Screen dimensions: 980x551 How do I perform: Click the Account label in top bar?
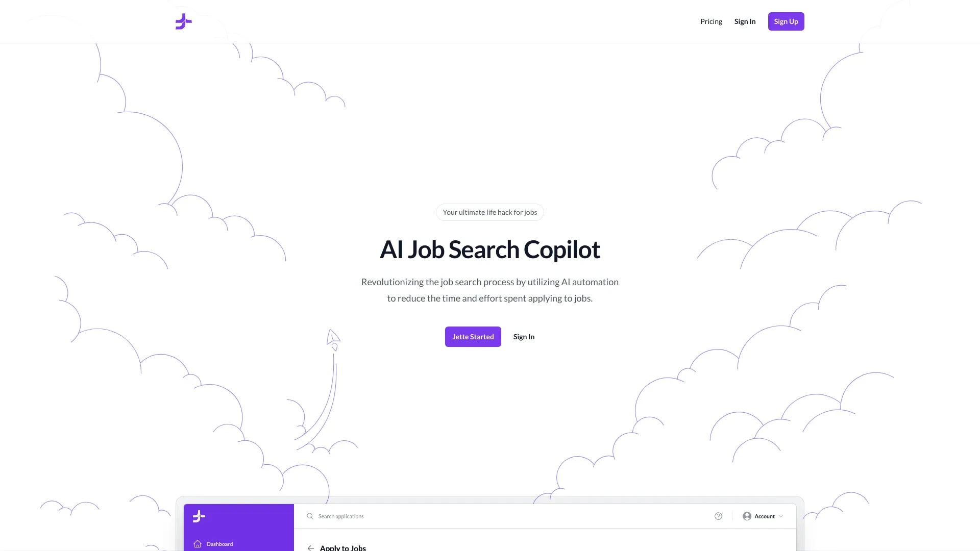click(x=765, y=516)
